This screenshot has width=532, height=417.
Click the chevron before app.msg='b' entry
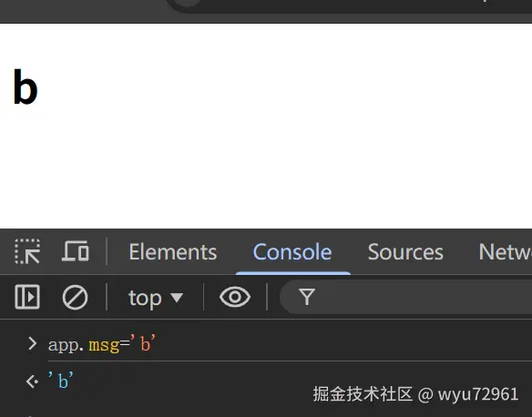[x=33, y=343]
